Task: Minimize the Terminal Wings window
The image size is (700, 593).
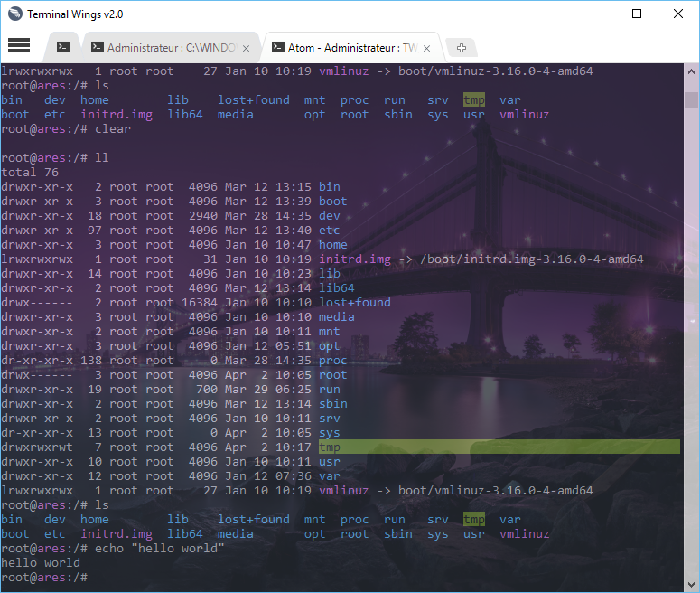Action: click(596, 14)
